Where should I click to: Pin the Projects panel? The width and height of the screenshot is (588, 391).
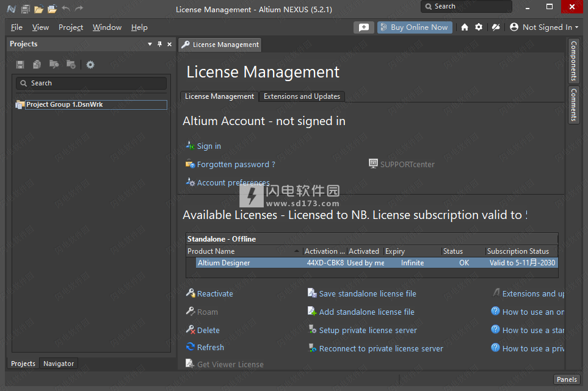160,44
